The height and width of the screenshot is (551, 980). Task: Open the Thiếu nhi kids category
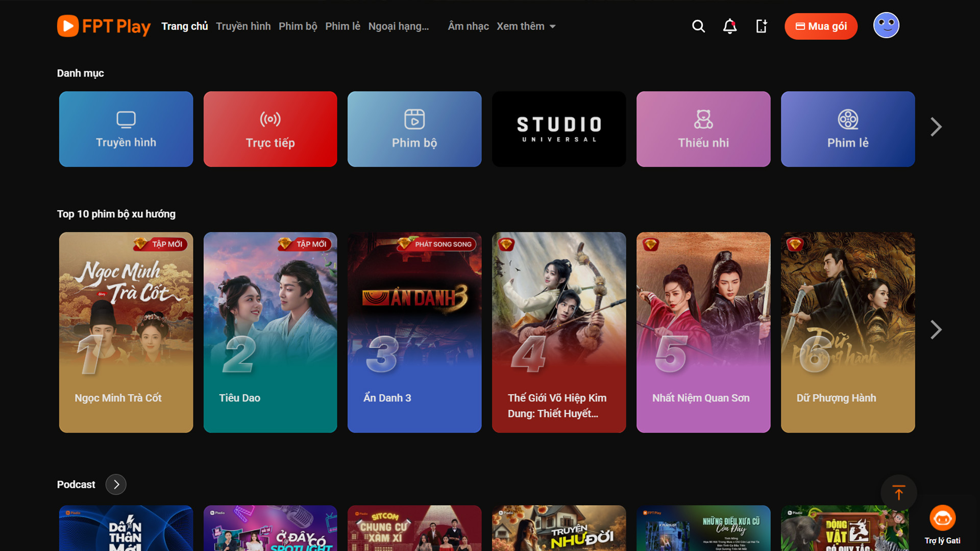click(703, 129)
